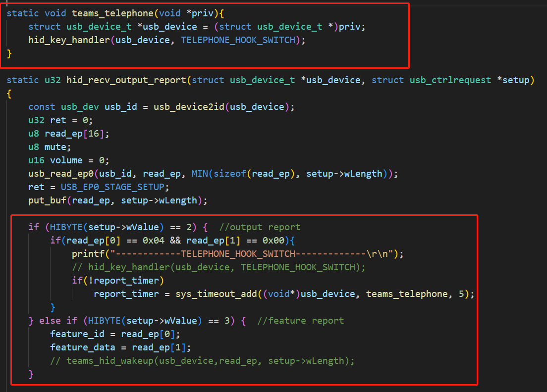
Task: Click the 'const' keyword
Action: click(x=42, y=107)
